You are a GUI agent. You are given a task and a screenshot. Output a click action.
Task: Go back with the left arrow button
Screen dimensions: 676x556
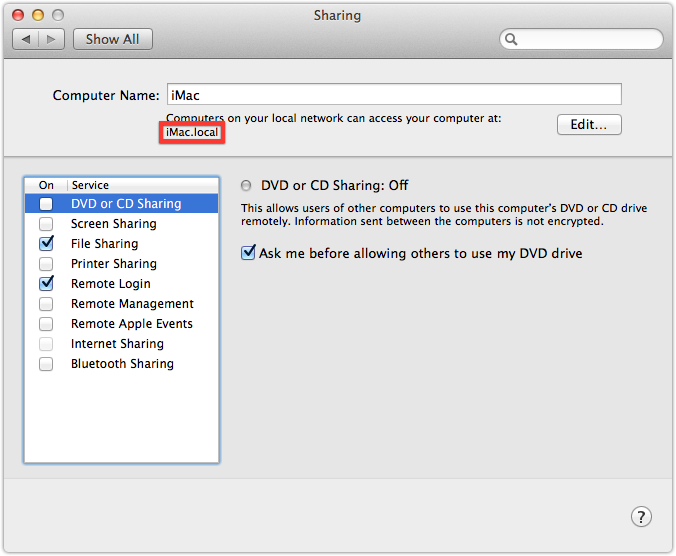26,39
